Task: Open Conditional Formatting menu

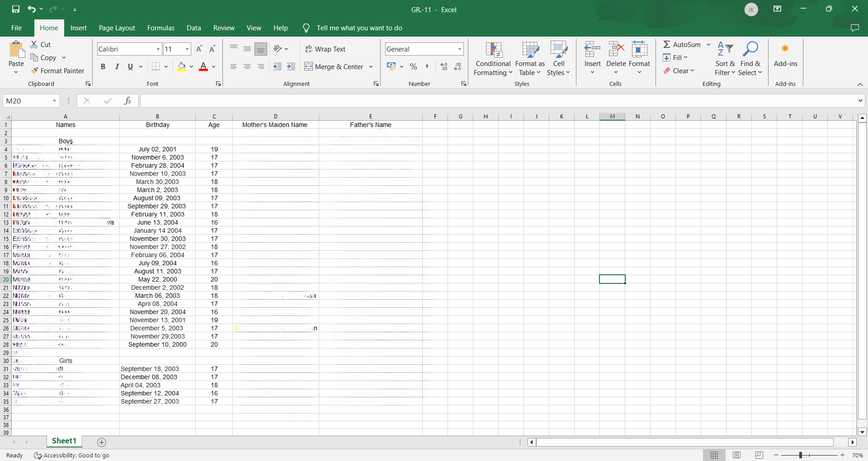Action: (x=493, y=59)
